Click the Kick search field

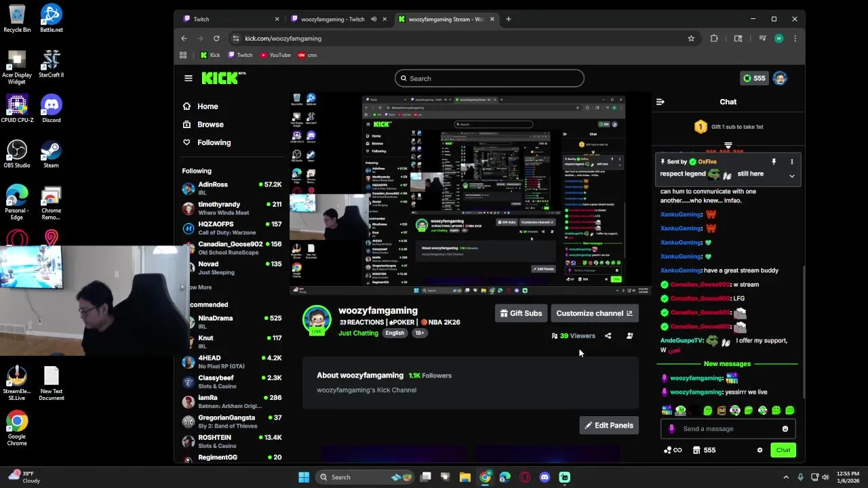point(489,79)
